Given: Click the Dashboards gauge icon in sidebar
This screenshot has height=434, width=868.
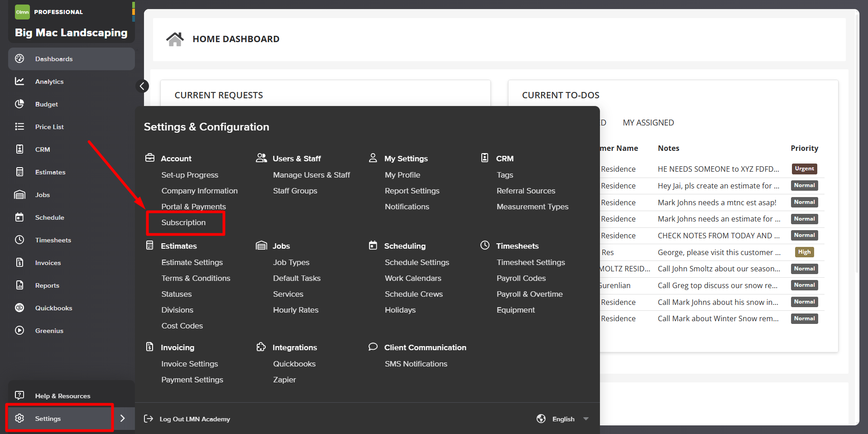Looking at the screenshot, I should [x=19, y=58].
